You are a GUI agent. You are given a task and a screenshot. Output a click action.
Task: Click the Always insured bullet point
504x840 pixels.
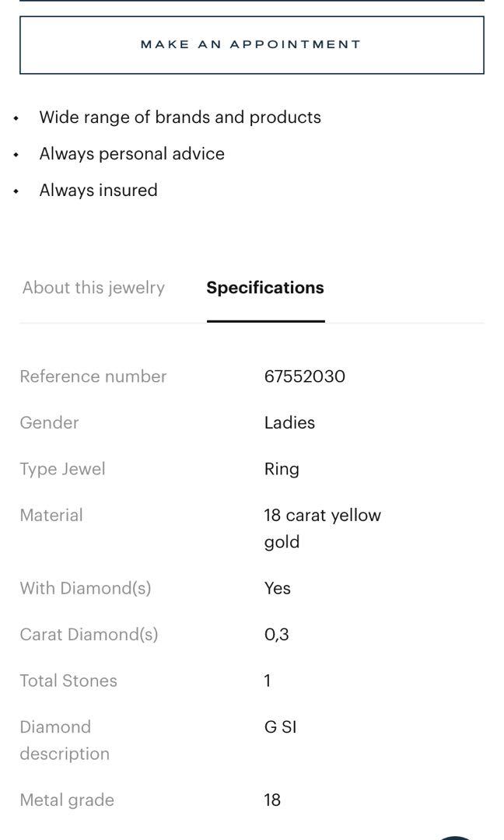(99, 191)
